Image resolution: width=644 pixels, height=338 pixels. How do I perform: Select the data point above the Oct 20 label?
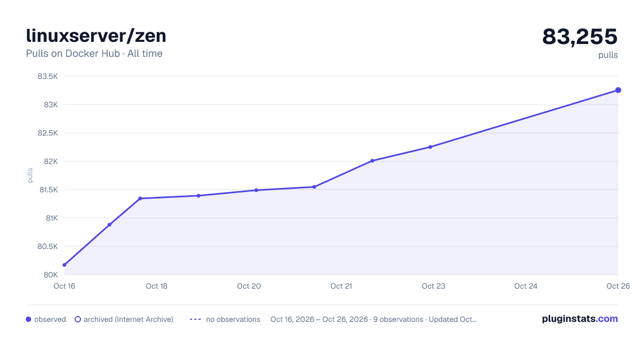(x=256, y=190)
